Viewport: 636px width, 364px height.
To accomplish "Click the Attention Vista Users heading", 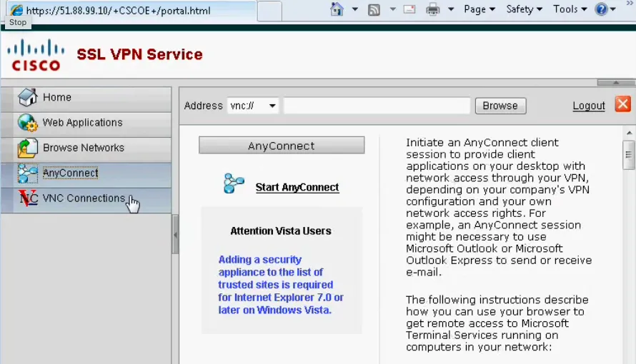I will [281, 231].
